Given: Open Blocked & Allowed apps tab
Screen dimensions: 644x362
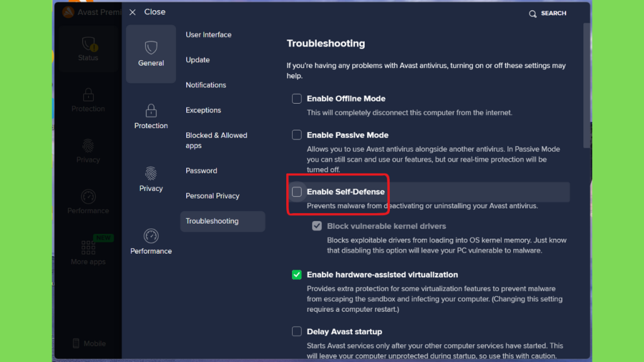Looking at the screenshot, I should (x=216, y=140).
